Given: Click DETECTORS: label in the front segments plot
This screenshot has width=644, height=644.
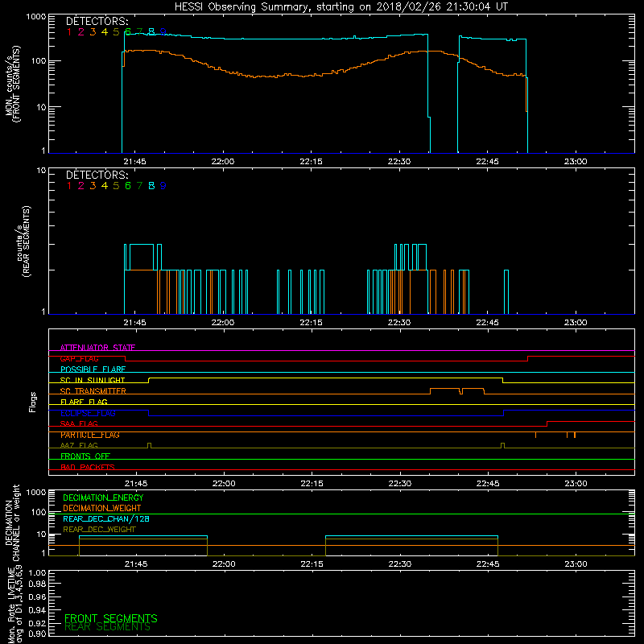Looking at the screenshot, I should coord(97,21).
